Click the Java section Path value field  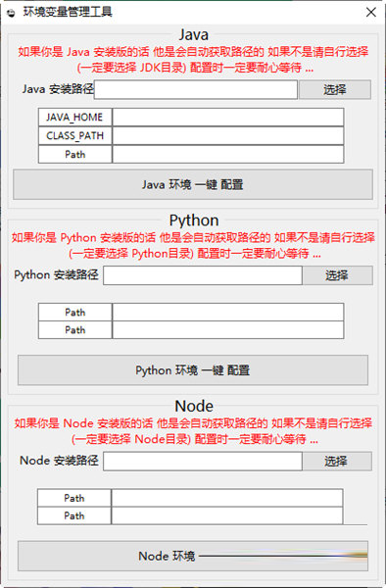click(x=228, y=155)
